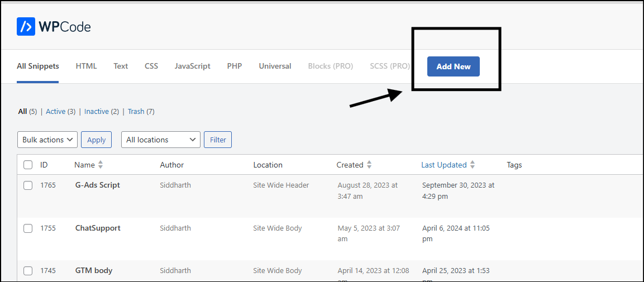Click the Filter button
The height and width of the screenshot is (282, 644).
(x=218, y=140)
